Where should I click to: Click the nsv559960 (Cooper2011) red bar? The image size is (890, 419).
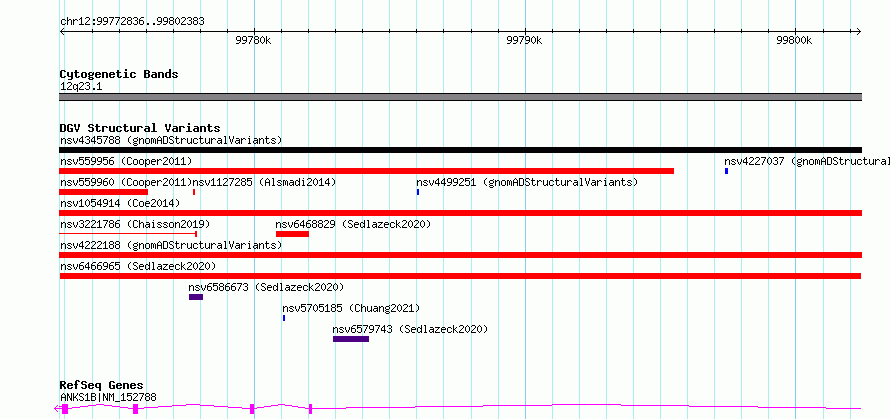click(x=103, y=192)
